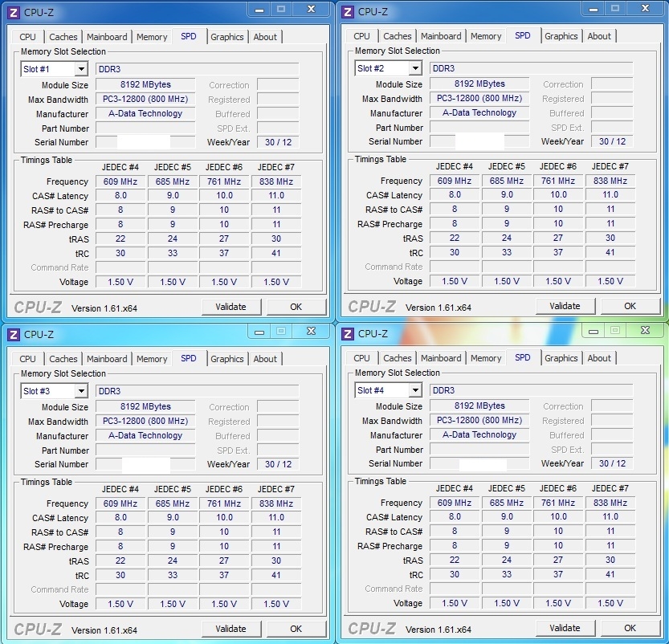Image resolution: width=669 pixels, height=644 pixels.
Task: Switch to the Memory tab in the Slot #1 window
Action: coord(152,37)
